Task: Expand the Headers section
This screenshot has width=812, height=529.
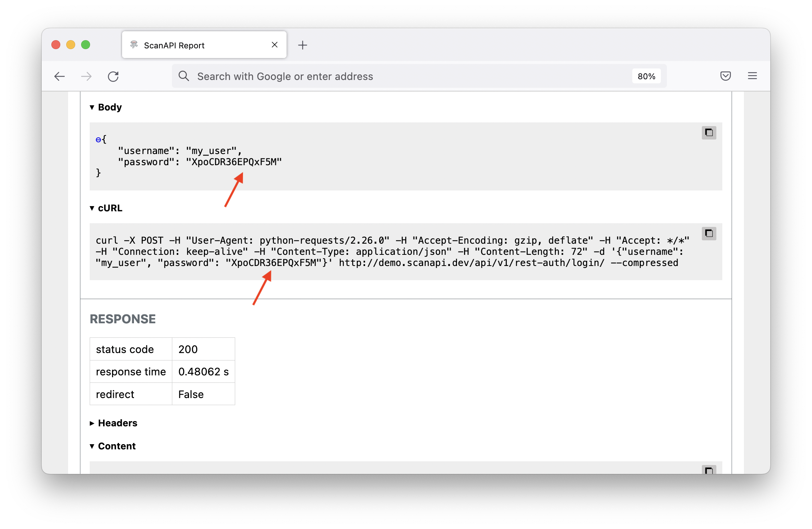Action: 92,423
